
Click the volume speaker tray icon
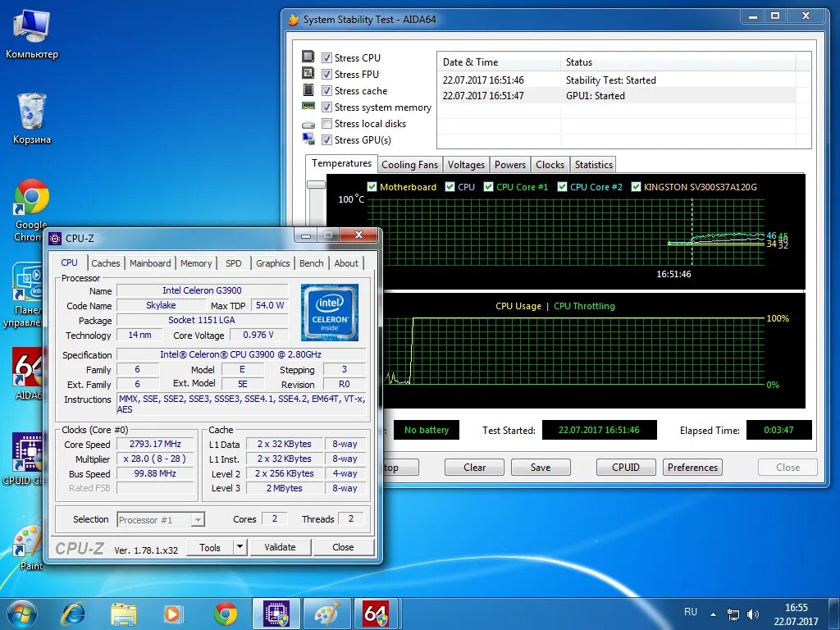pos(753,614)
